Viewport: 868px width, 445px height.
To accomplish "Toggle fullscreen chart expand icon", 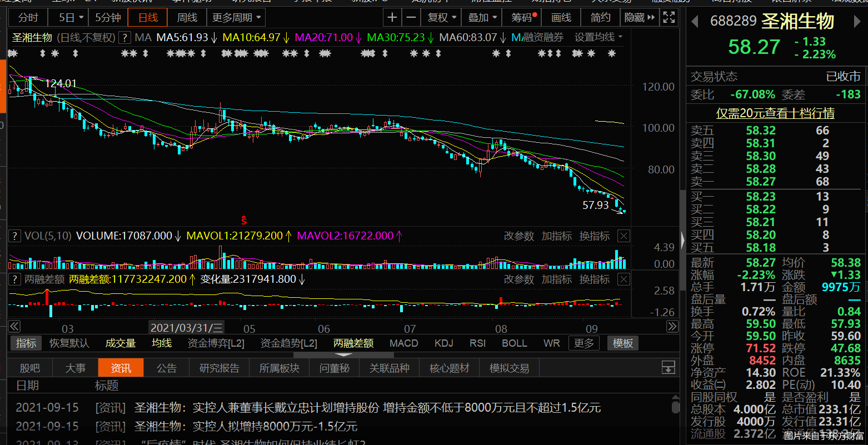I will click(x=669, y=18).
